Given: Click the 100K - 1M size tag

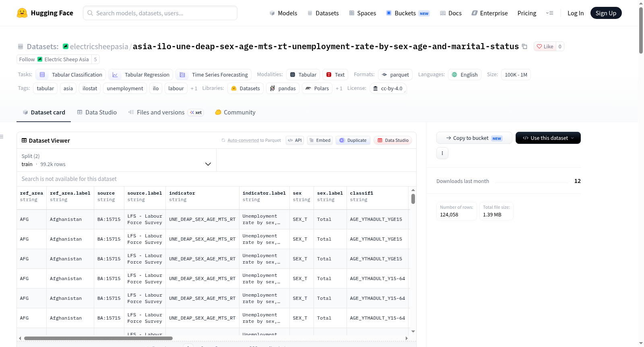Looking at the screenshot, I should click(516, 75).
